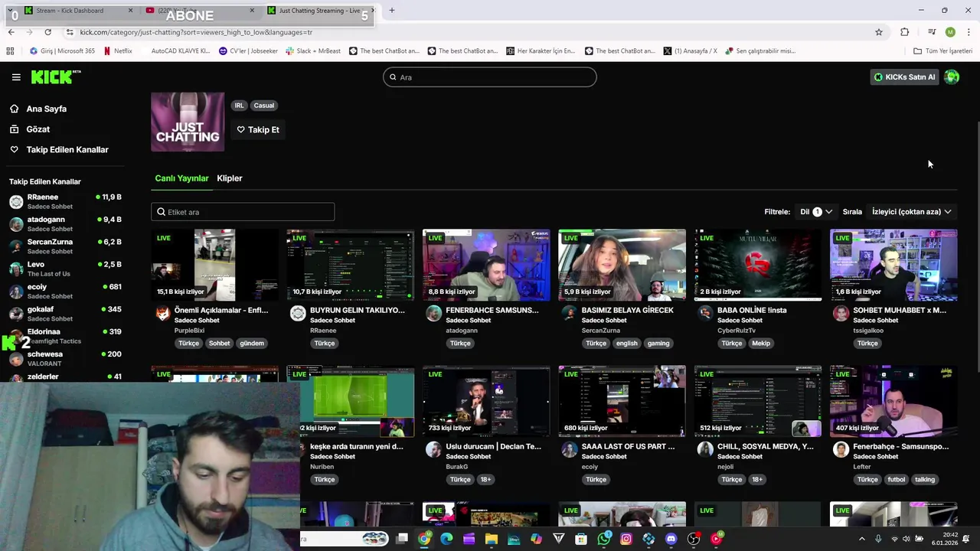This screenshot has height=551, width=980.
Task: Click Lefter stream card avatar icon
Action: pyautogui.click(x=841, y=449)
